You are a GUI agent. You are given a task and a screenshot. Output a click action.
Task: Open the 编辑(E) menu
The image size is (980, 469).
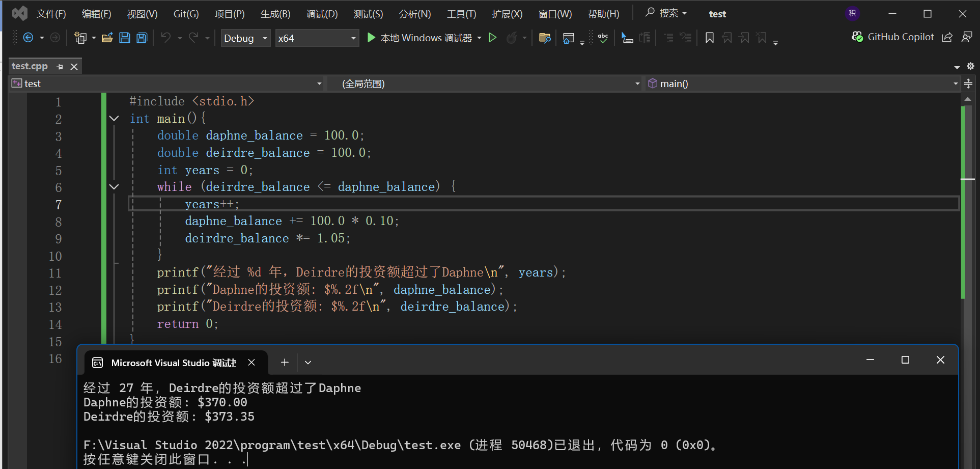tap(97, 14)
